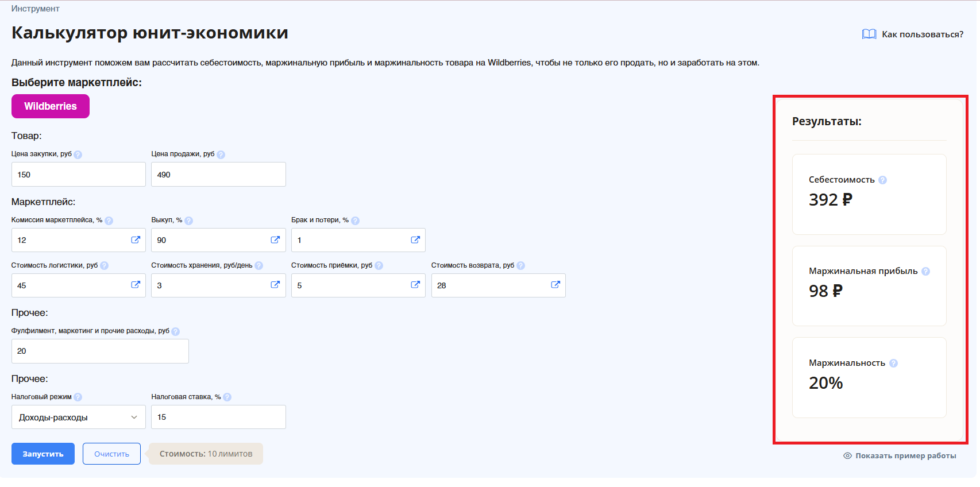This screenshot has width=980, height=487.
Task: Click the Фулфилмент, маркетинг и прочие расходы field
Action: coord(100,351)
